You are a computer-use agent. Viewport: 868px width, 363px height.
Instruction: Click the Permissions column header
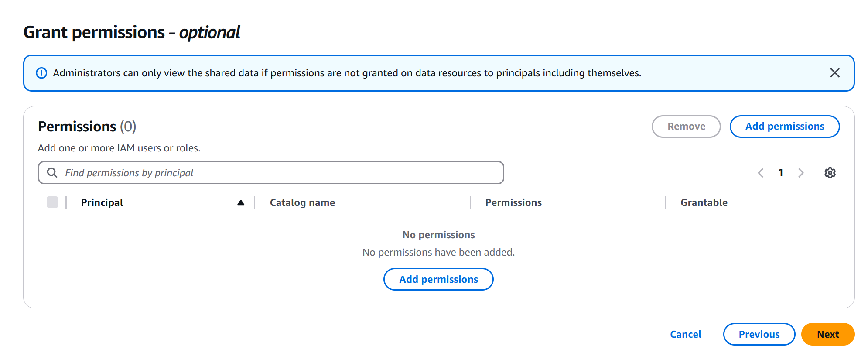513,202
